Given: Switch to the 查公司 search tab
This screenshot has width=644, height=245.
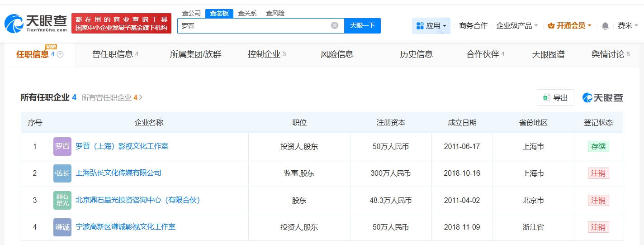Looking at the screenshot, I should 191,13.
